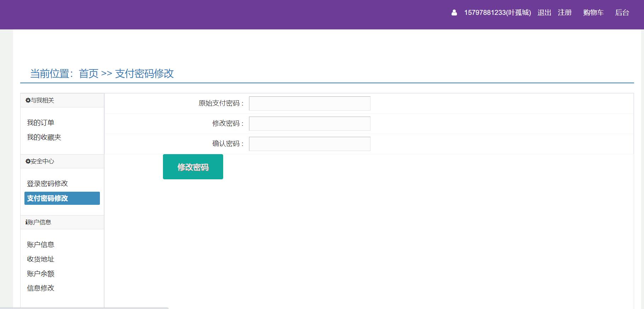Open sidebar link 账户信息 above 收货地址
644x309 pixels.
point(40,245)
